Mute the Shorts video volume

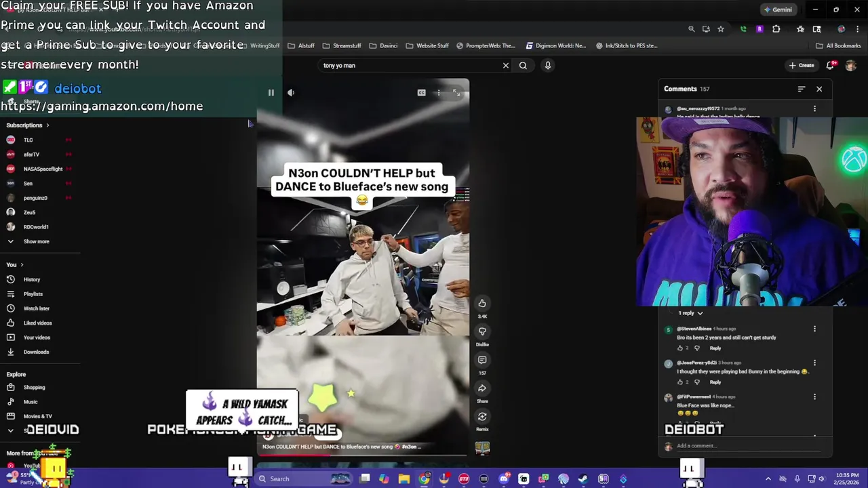tap(291, 93)
